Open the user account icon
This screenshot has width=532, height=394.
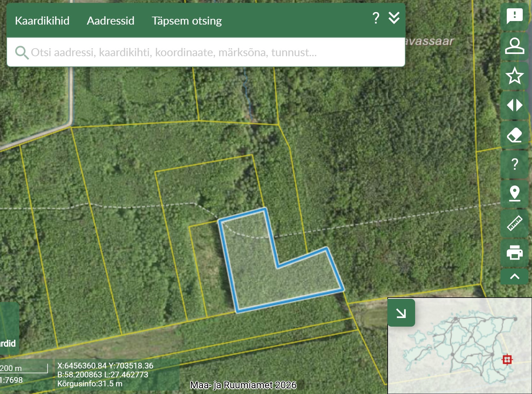click(514, 46)
